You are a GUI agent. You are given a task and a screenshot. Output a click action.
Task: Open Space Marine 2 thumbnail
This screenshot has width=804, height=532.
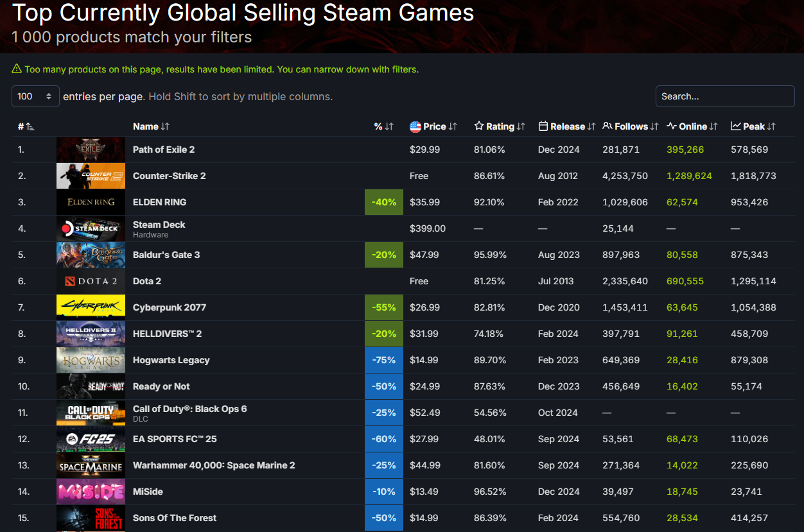91,465
